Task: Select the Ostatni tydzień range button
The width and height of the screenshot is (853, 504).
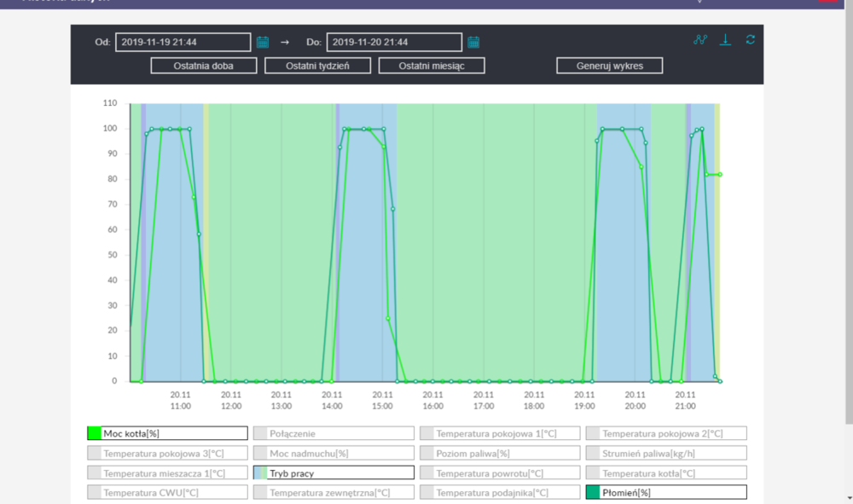Action: (317, 66)
